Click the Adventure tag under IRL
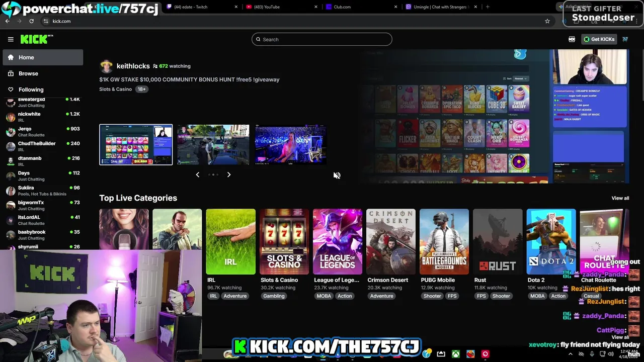This screenshot has width=644, height=362. point(235,296)
